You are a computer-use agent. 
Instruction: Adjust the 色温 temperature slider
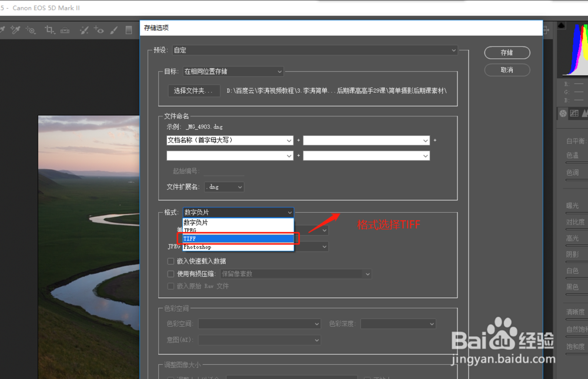tap(577, 163)
